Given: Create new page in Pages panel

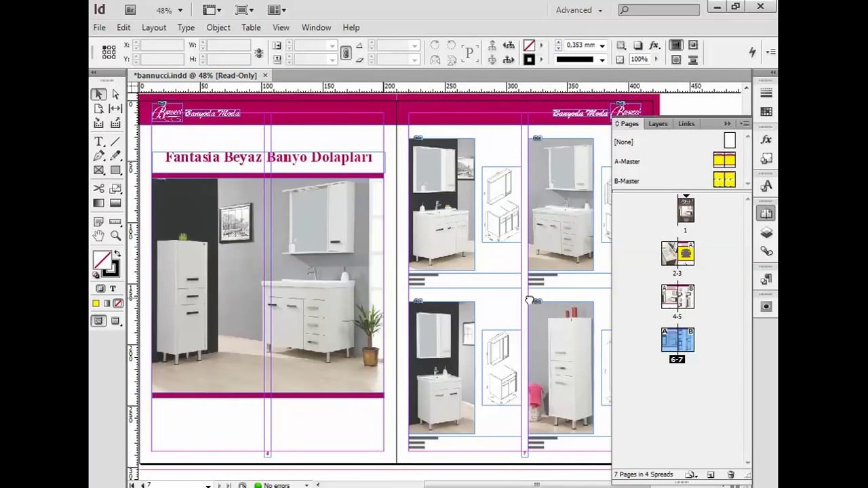Looking at the screenshot, I should tap(711, 475).
